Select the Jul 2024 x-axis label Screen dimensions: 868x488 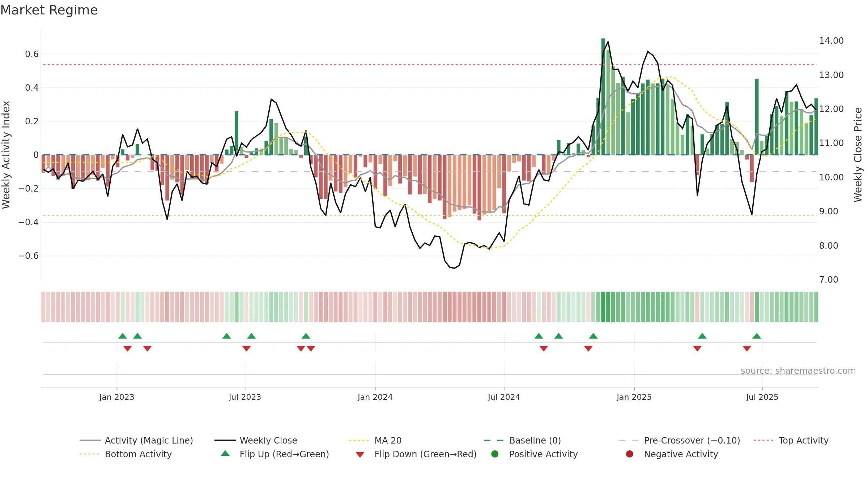(504, 397)
